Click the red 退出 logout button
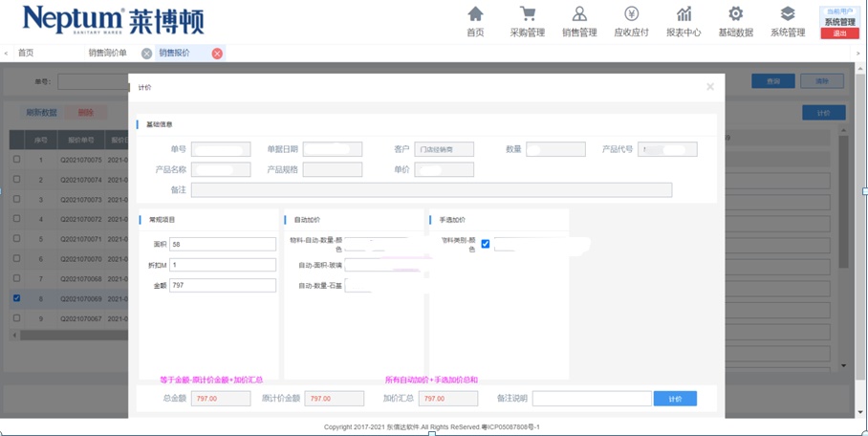The image size is (868, 436). 839,33
